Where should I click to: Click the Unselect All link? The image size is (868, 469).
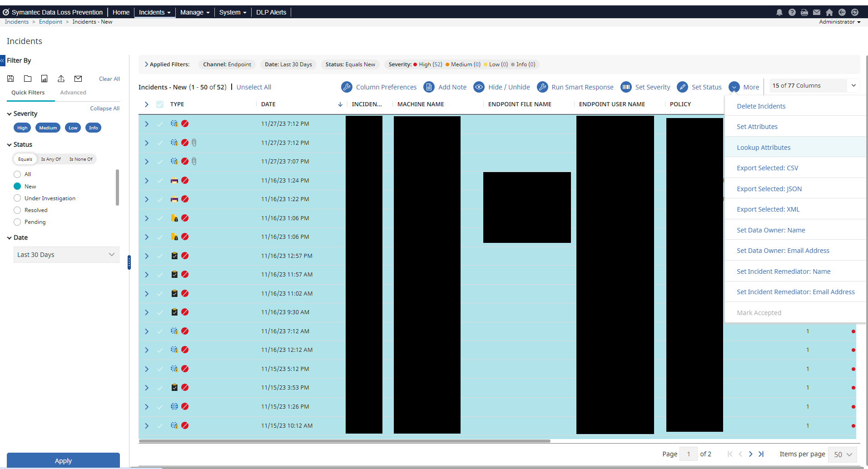[253, 87]
